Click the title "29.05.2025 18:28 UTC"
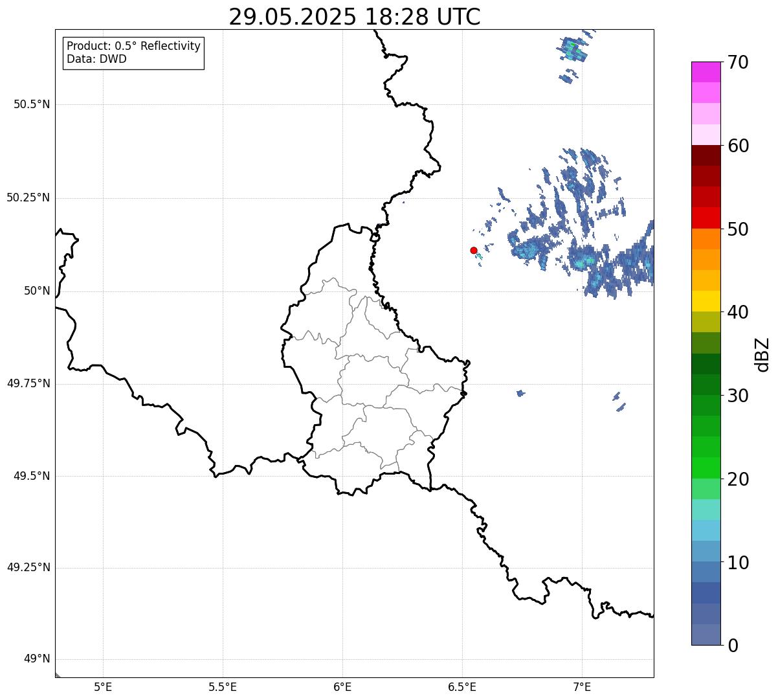 [355, 17]
